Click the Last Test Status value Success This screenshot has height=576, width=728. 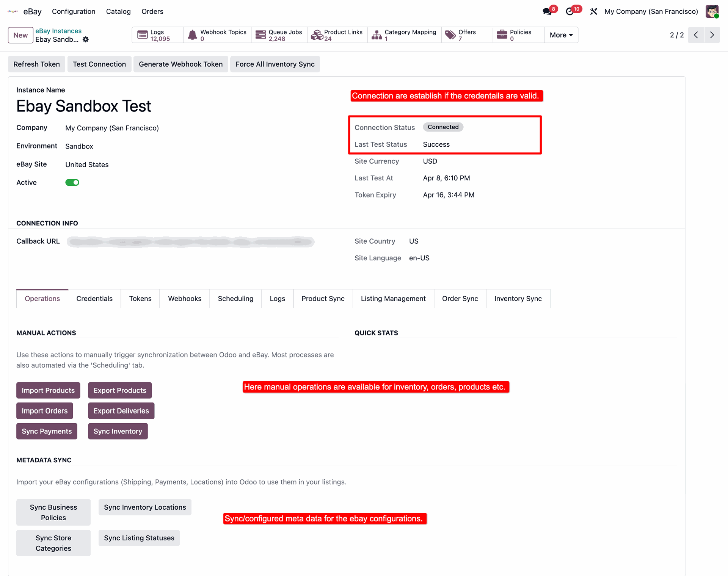[x=436, y=144]
